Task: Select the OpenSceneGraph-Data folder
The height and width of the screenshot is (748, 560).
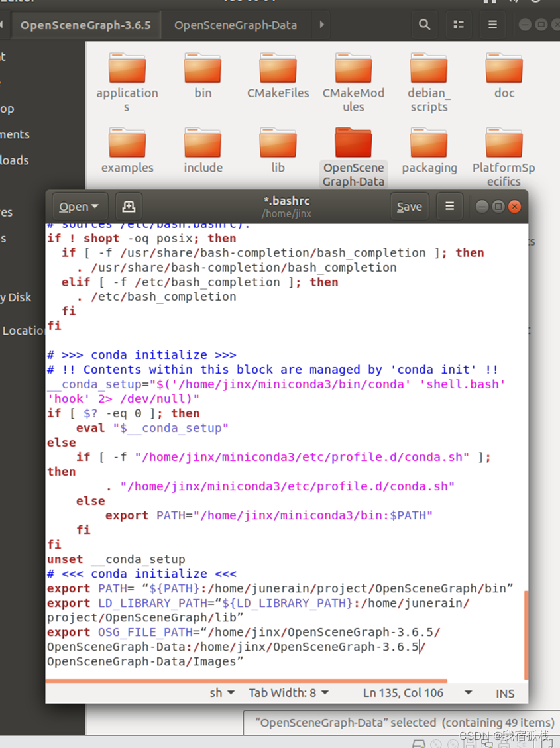Action: point(353,158)
